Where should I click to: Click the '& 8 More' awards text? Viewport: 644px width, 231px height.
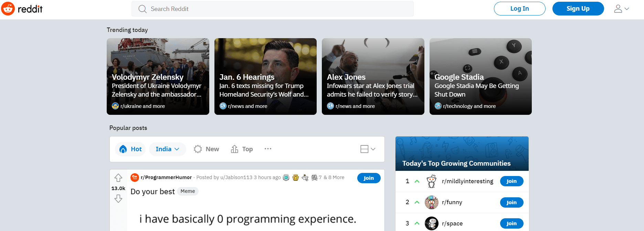(334, 177)
